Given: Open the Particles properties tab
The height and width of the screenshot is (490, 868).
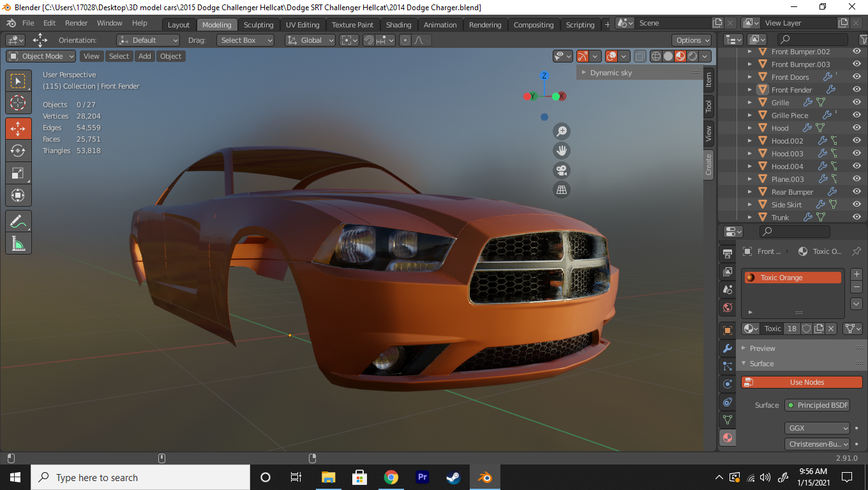Looking at the screenshot, I should pyautogui.click(x=727, y=366).
